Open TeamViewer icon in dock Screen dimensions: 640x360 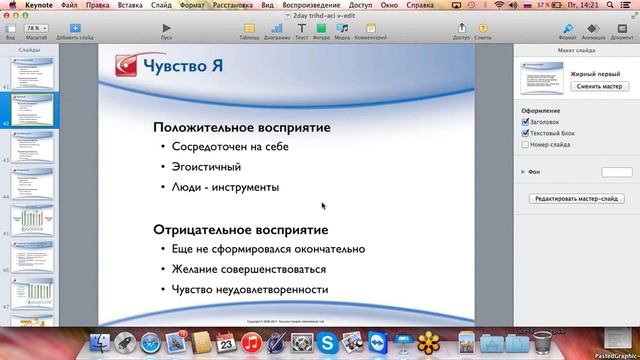coord(378,342)
